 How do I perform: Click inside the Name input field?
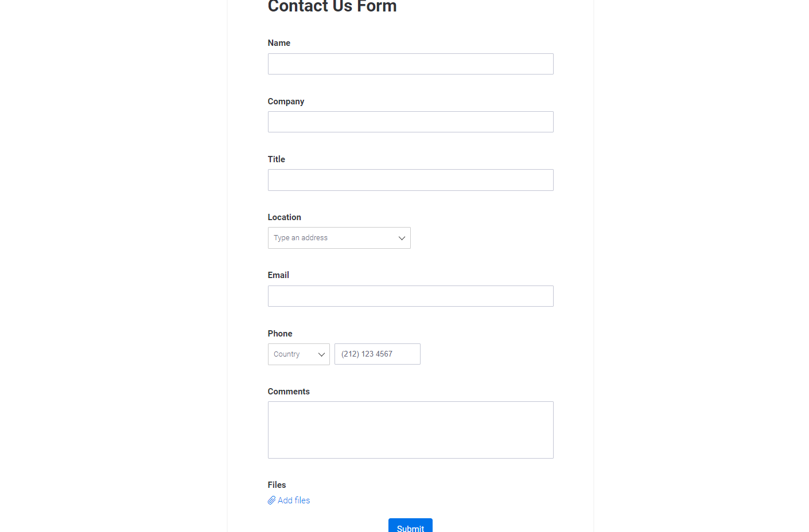pyautogui.click(x=410, y=64)
